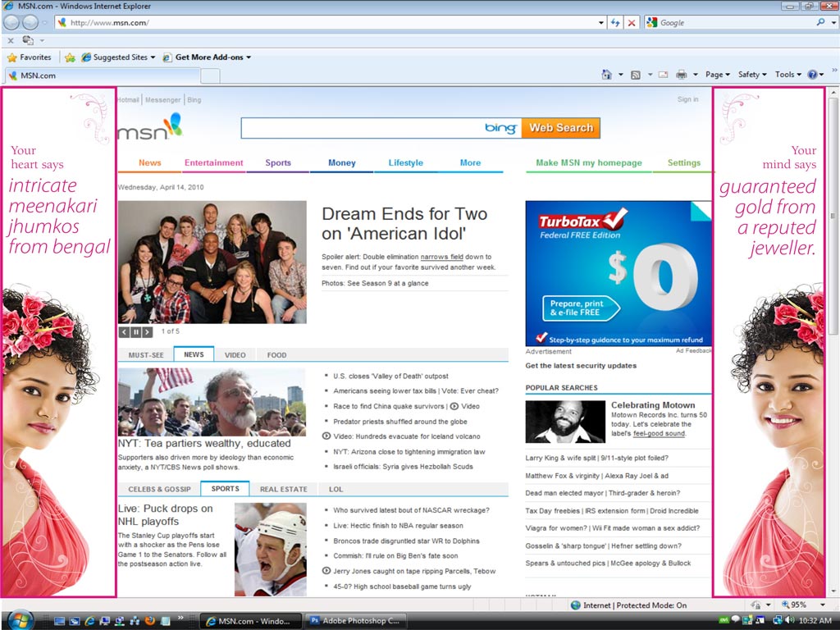Launch Firefox from Quick Launch
840x630 pixels.
150,620
